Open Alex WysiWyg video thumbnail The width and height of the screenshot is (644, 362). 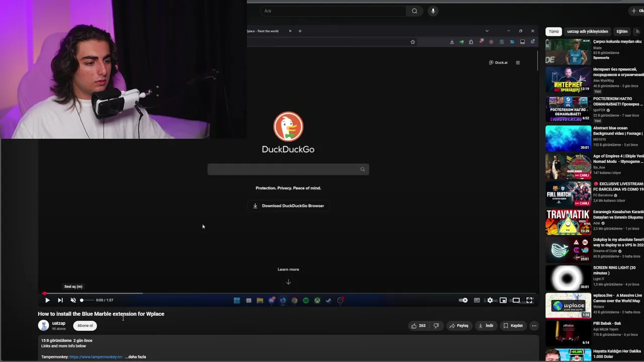coord(568,80)
